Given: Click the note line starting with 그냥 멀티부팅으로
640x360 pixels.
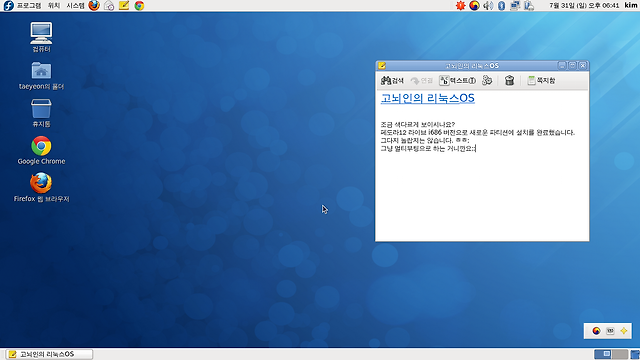Looking at the screenshot, I should click(428, 149).
